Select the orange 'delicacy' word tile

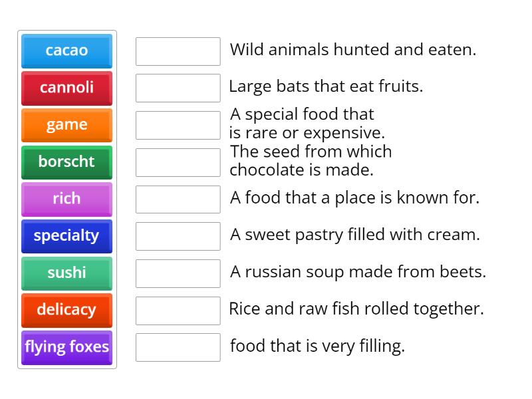(x=66, y=310)
